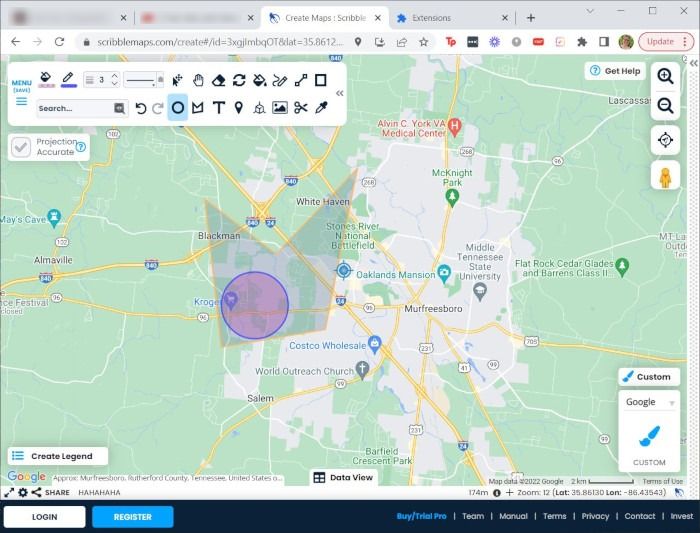Select the image overlay tool
The image size is (700, 533).
pos(280,108)
